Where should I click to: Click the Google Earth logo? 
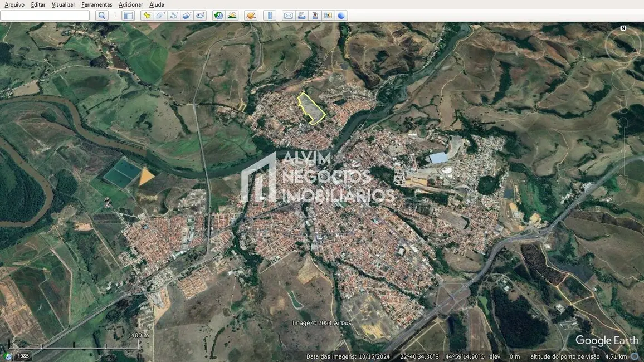coord(606,341)
